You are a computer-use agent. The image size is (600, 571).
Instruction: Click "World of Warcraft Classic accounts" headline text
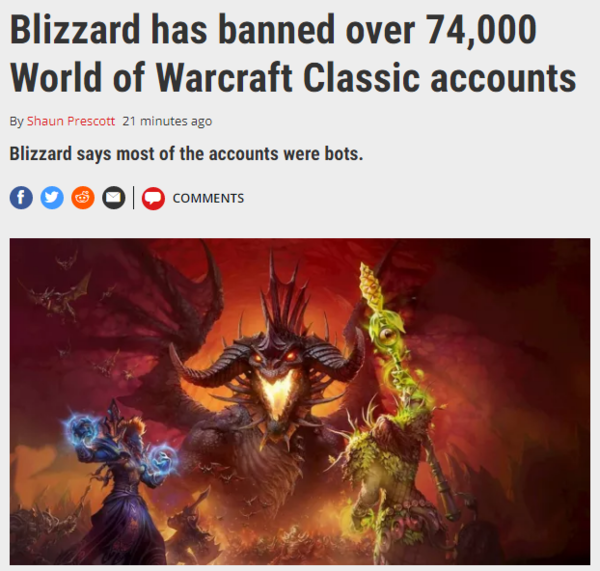293,78
